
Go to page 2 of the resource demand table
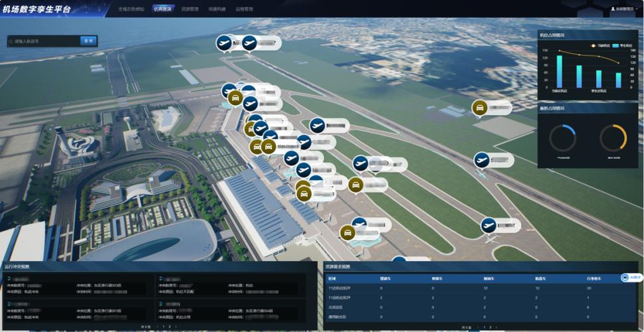[490, 327]
